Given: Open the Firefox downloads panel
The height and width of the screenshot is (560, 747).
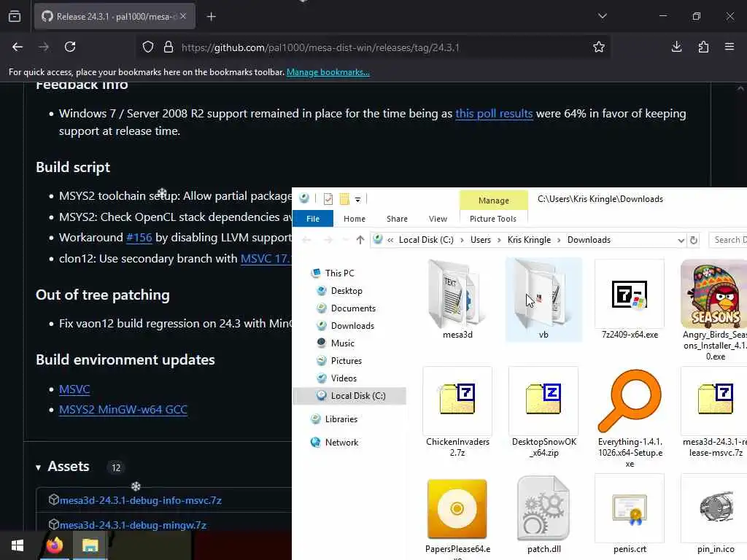Looking at the screenshot, I should pyautogui.click(x=676, y=47).
